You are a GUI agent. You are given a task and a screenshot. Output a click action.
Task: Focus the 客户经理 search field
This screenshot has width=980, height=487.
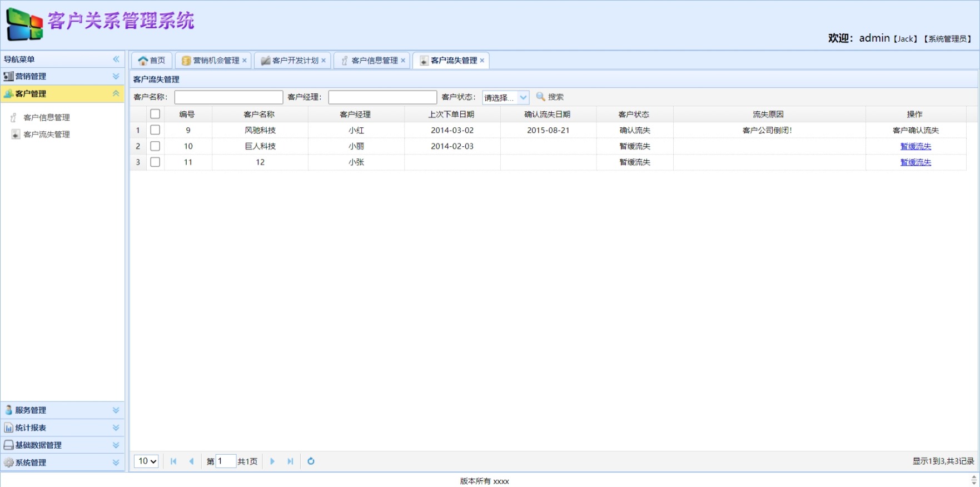(x=382, y=97)
